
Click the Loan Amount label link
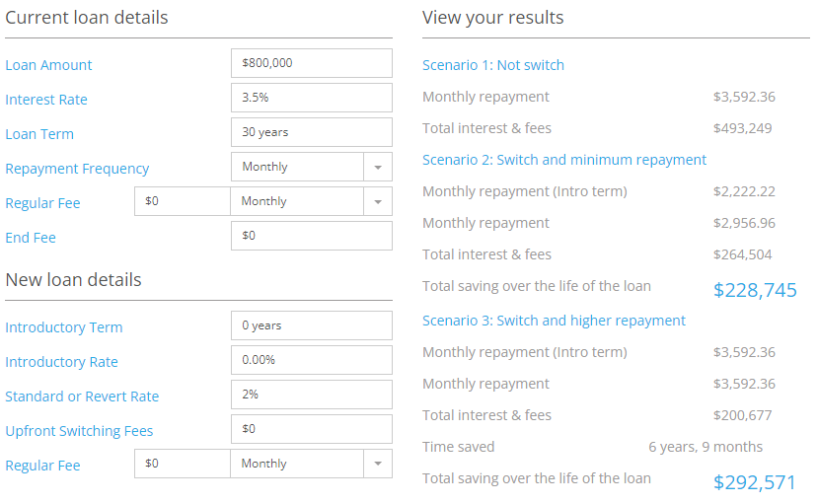(x=48, y=65)
